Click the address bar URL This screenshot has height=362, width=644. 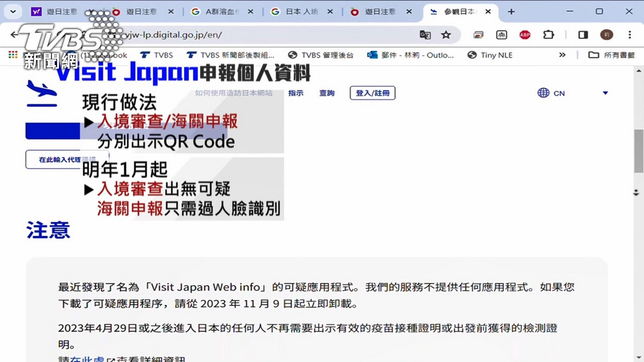click(173, 35)
